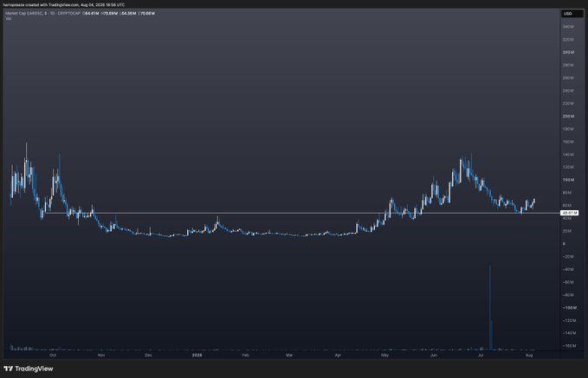588x378 pixels.
Task: Click the 80M price axis label
Action: pyautogui.click(x=567, y=193)
